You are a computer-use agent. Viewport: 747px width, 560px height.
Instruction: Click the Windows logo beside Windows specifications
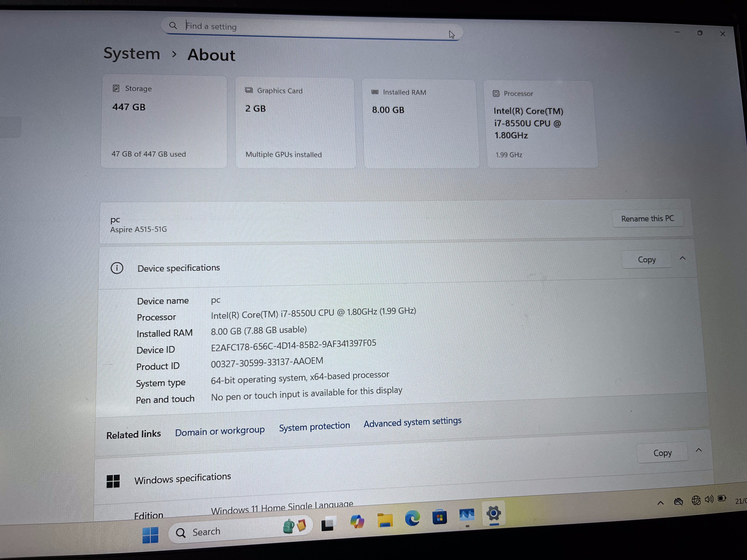(x=113, y=481)
